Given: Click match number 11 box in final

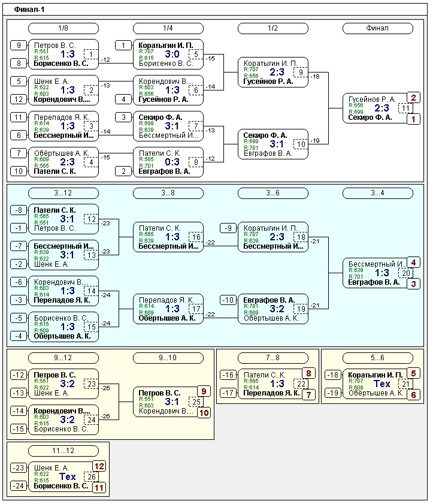Looking at the screenshot, I should pyautogui.click(x=405, y=108).
